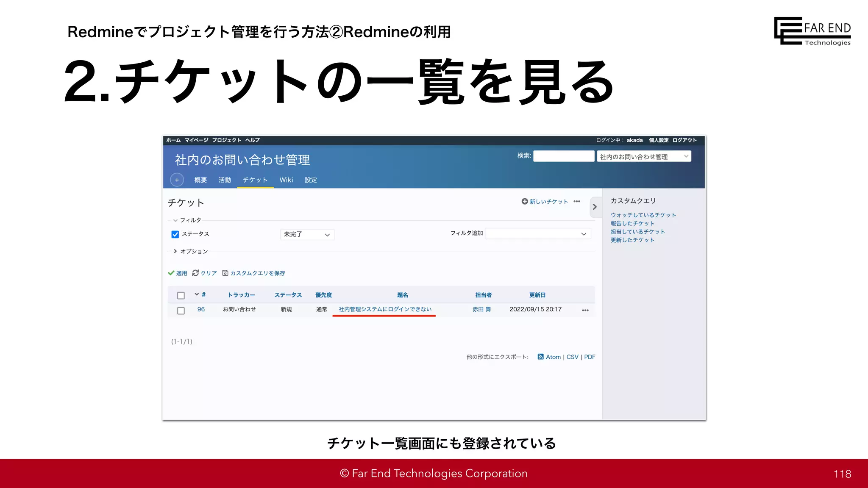Click into the 検索 search field

pos(564,156)
